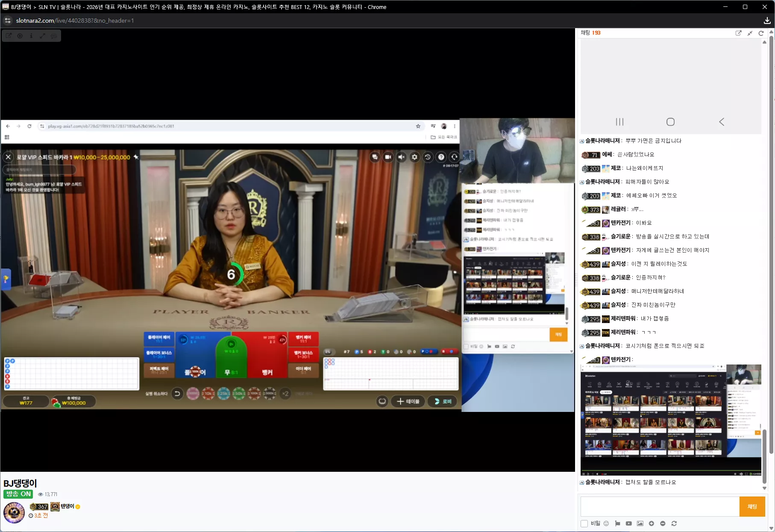This screenshot has height=532, width=775.
Task: Tick the 비밀 secret message checkbox
Action: [x=584, y=523]
